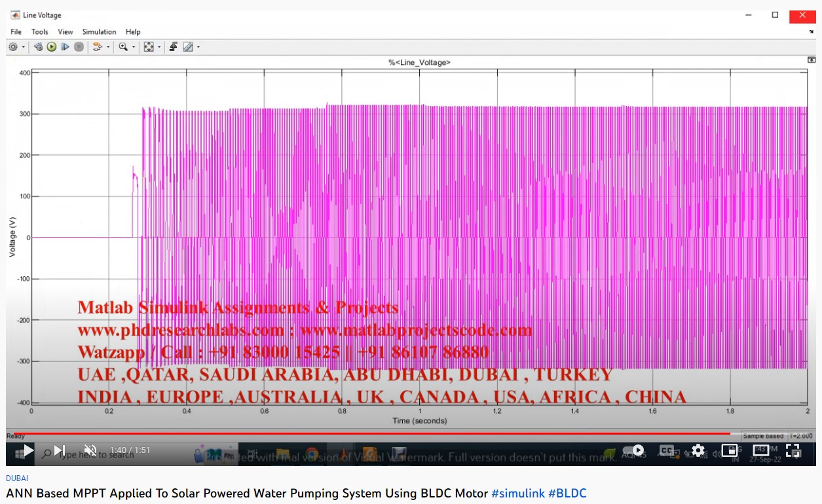Click the #BLDC hashtag link

coord(567,494)
